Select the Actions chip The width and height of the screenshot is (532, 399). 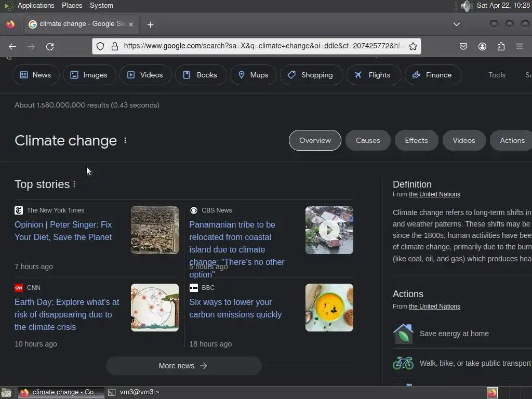pos(512,140)
